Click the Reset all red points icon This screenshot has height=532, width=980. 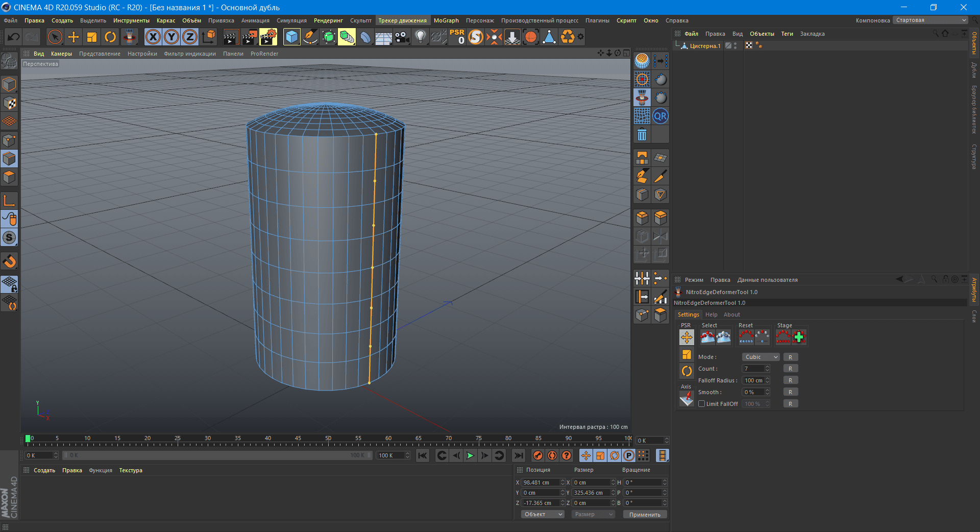[x=746, y=337]
